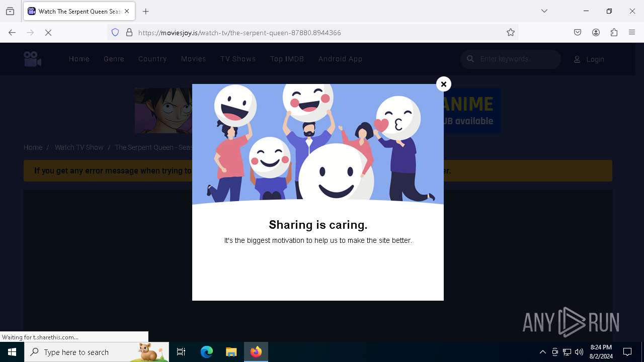This screenshot has height=362, width=644.
Task: Open the notification center icon
Action: point(627,352)
